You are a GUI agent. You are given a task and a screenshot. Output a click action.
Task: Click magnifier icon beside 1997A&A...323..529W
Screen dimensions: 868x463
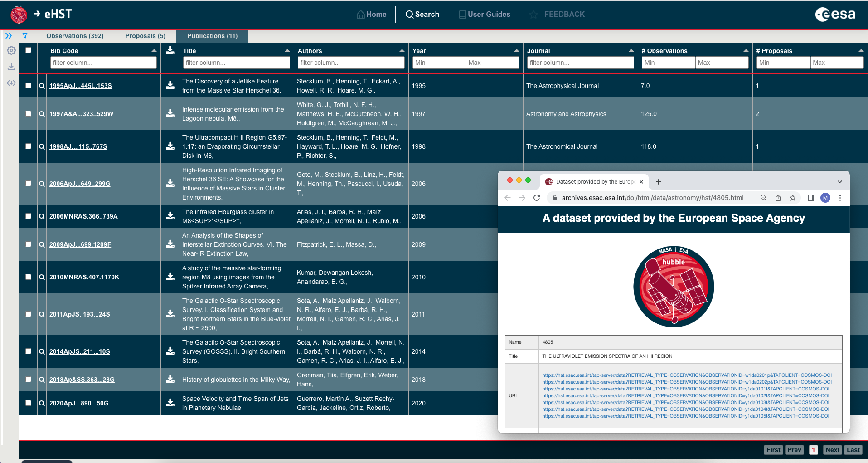pyautogui.click(x=42, y=114)
